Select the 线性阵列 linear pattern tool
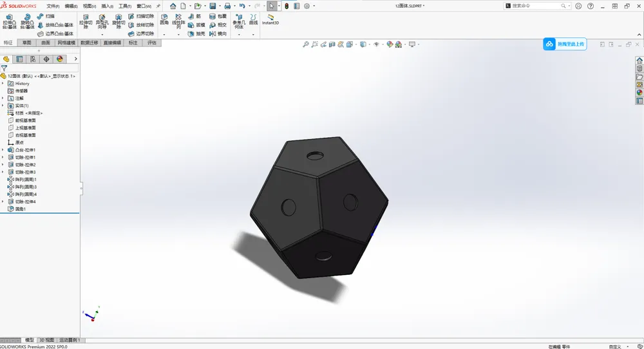The height and width of the screenshot is (349, 644). [178, 21]
